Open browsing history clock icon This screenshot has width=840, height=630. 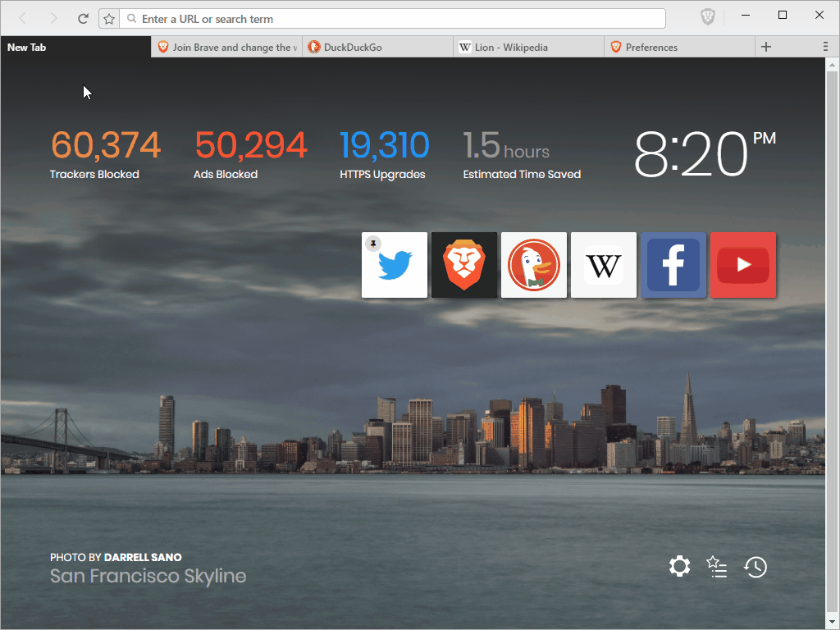pos(756,567)
